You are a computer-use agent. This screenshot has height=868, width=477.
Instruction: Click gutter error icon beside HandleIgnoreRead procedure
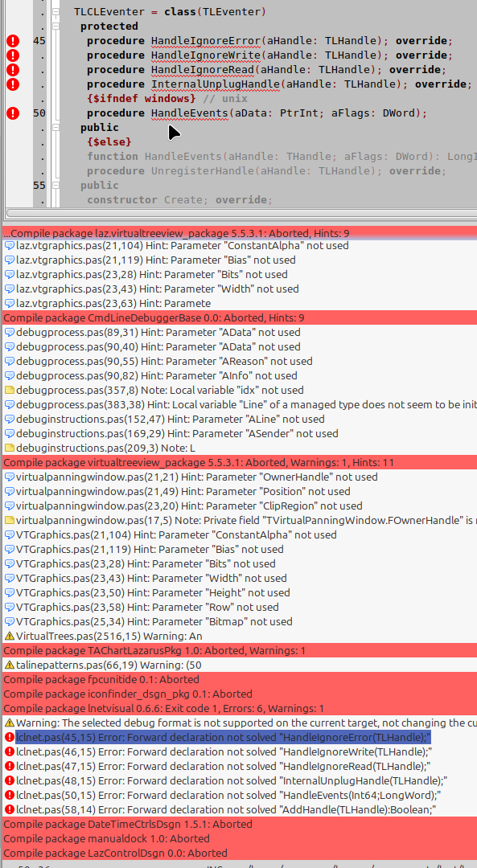tap(13, 70)
